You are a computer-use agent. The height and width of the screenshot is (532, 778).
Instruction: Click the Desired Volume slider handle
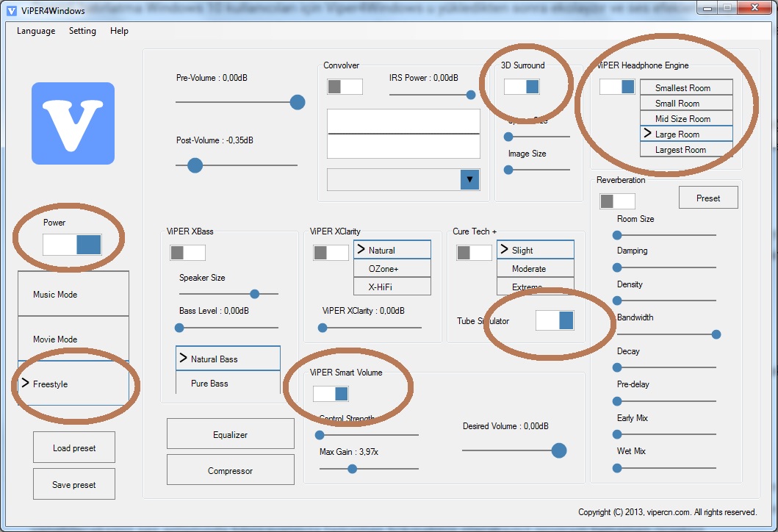pyautogui.click(x=558, y=450)
